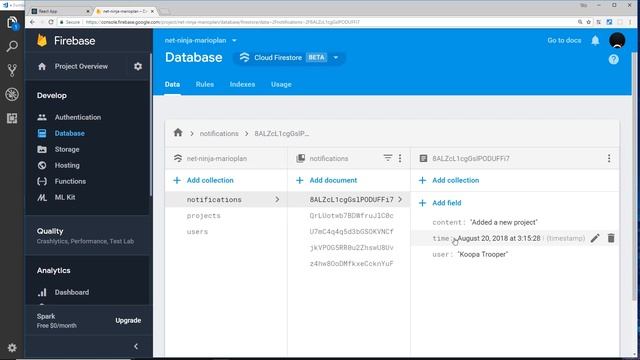Go to Project Overview

click(x=81, y=66)
